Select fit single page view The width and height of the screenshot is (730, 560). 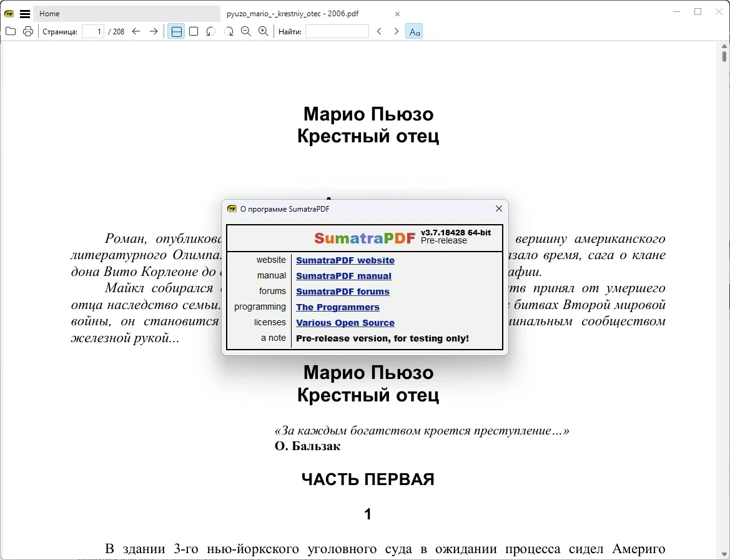pyautogui.click(x=194, y=32)
